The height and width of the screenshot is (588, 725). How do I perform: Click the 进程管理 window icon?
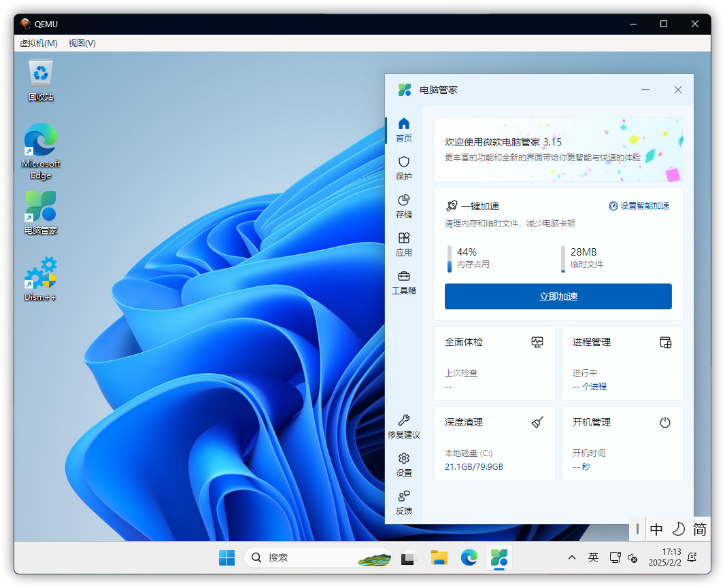pyautogui.click(x=665, y=342)
